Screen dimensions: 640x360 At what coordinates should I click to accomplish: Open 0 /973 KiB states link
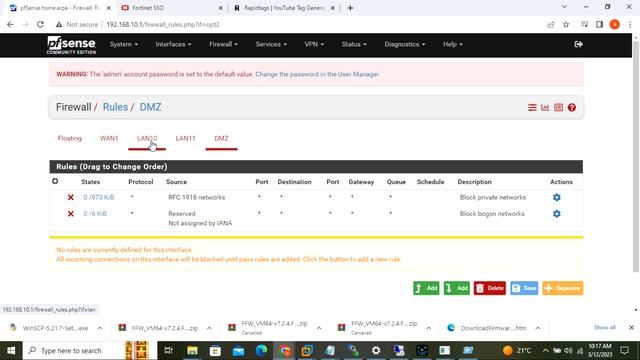[x=99, y=198]
